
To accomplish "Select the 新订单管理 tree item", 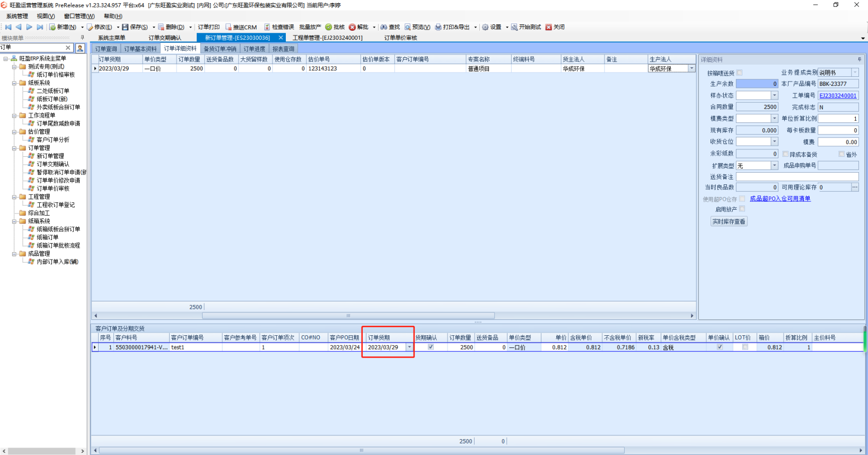I will (50, 156).
